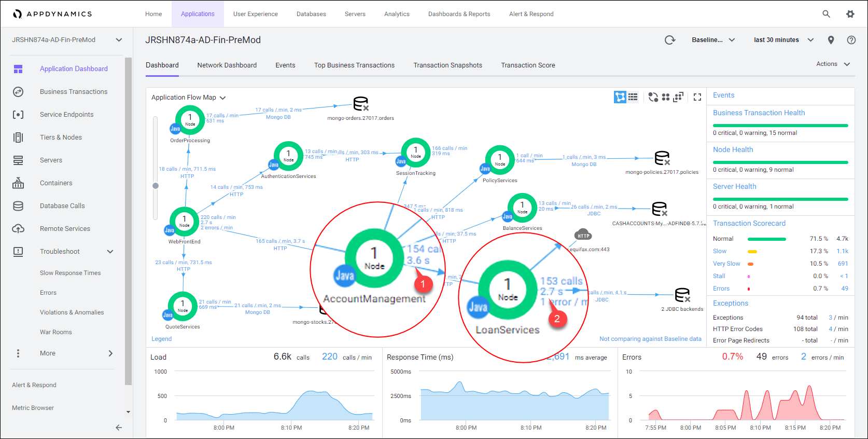Image resolution: width=868 pixels, height=439 pixels.
Task: Click the location pin icon
Action: pos(831,40)
